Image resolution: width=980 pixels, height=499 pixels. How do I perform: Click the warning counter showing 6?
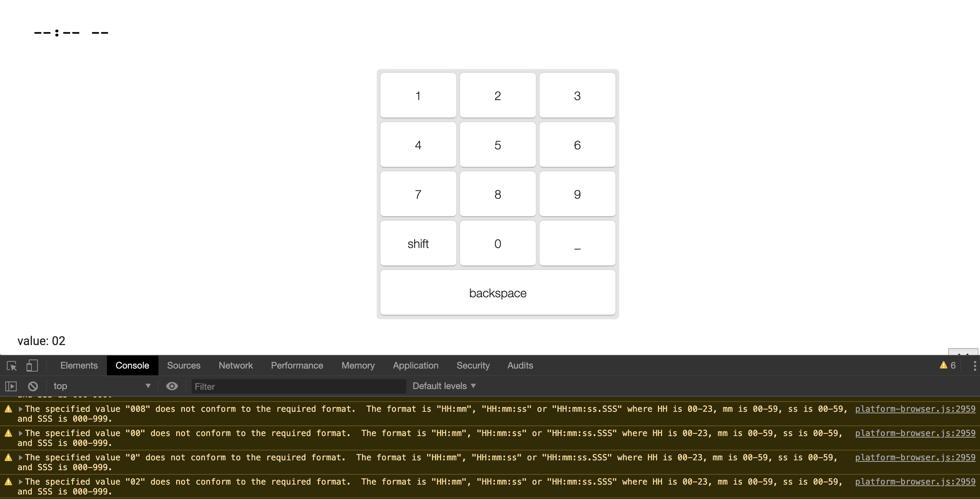coord(947,366)
